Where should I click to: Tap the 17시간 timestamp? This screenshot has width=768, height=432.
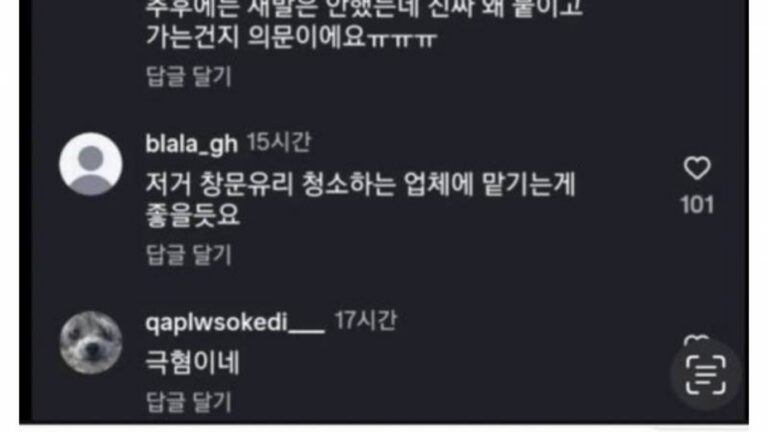[x=365, y=321]
